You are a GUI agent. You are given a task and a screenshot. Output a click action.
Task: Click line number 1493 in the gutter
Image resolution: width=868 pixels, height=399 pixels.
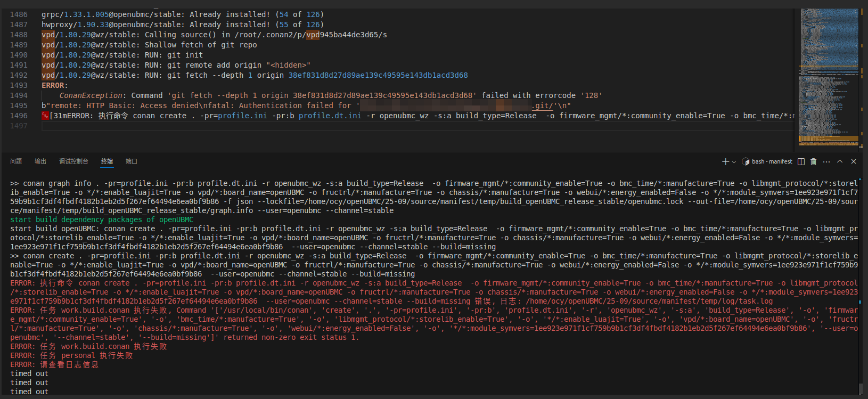coord(19,85)
